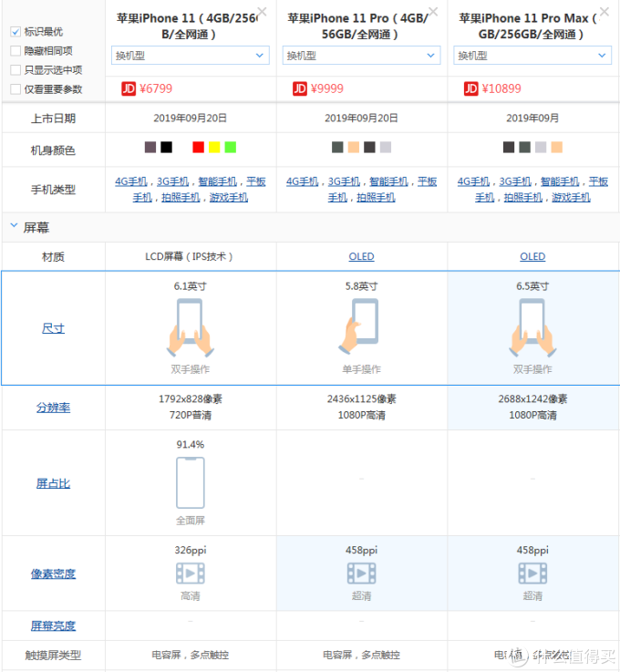The image size is (620, 672).
Task: Open 换机型 dropdown for iPhone 11
Action: tap(191, 56)
